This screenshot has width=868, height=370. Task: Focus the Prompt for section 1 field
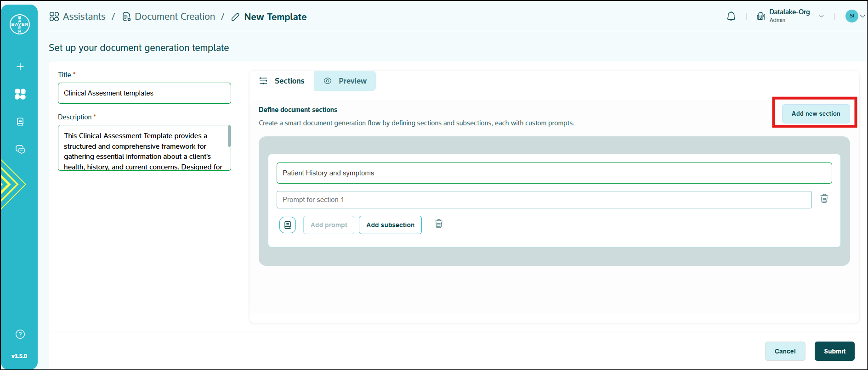[x=544, y=200]
